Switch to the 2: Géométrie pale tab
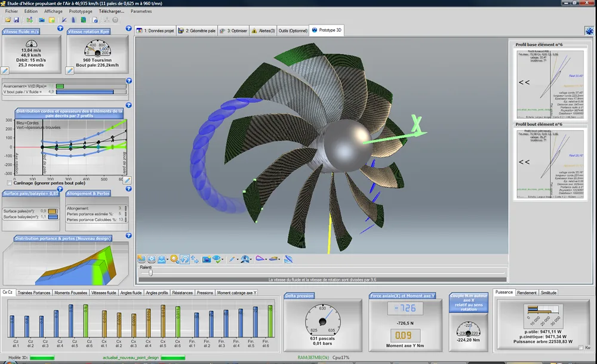This screenshot has width=597, height=364. 197,30
